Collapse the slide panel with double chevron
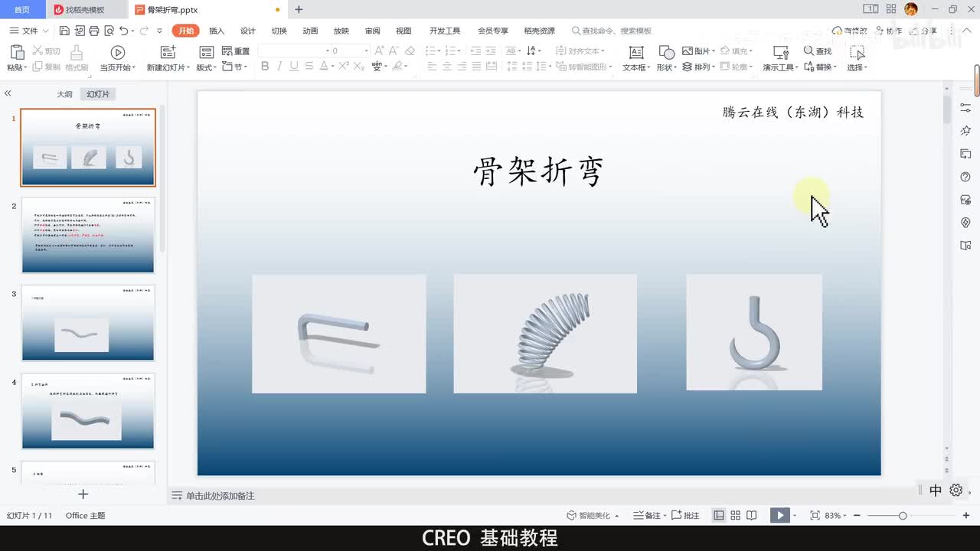 [8, 93]
